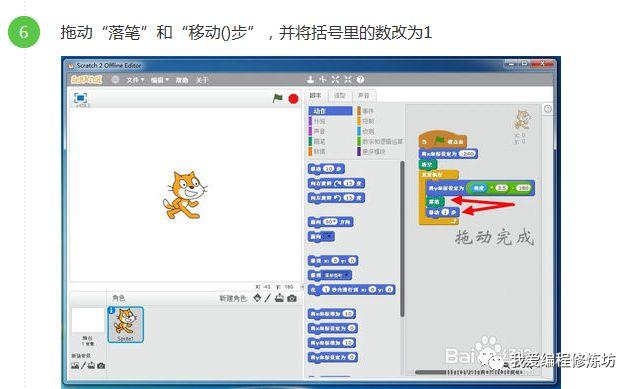Open the 关于 (About) menu item
Viewport: 636px width, 389px height.
(202, 80)
